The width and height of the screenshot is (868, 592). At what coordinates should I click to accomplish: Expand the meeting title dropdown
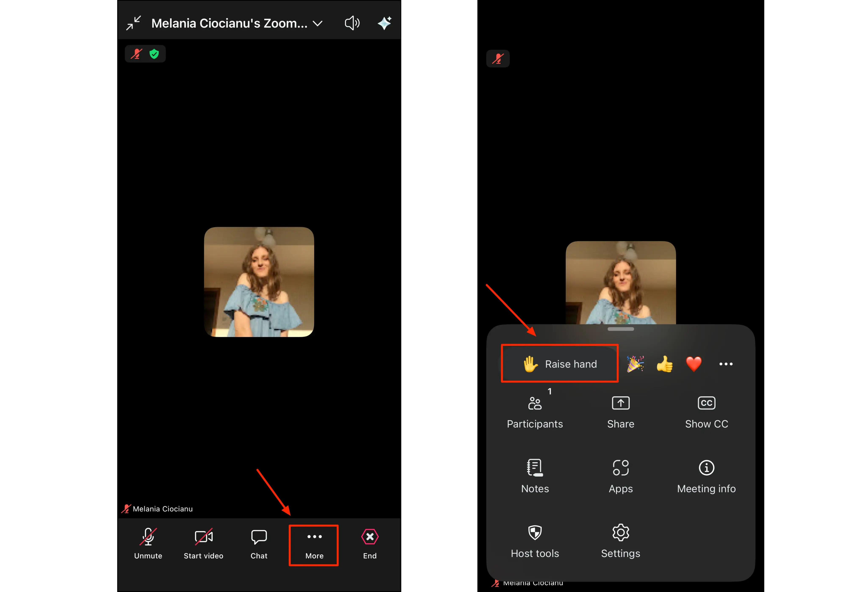pos(317,23)
